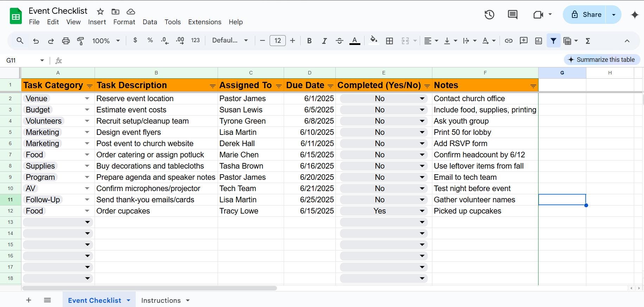
Task: Open the Extensions menu
Action: tap(205, 22)
